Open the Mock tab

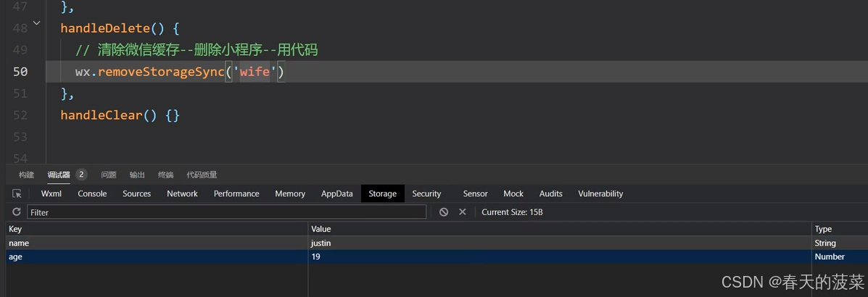click(x=513, y=193)
